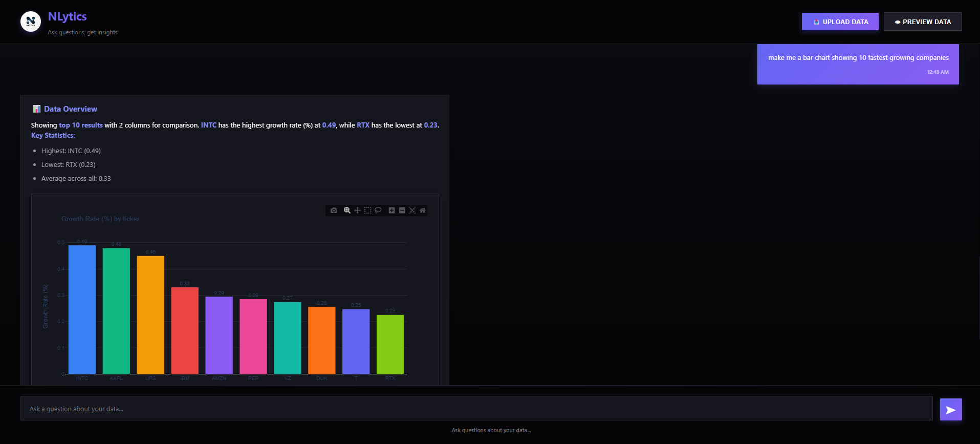Zoom out on the chart

(402, 210)
